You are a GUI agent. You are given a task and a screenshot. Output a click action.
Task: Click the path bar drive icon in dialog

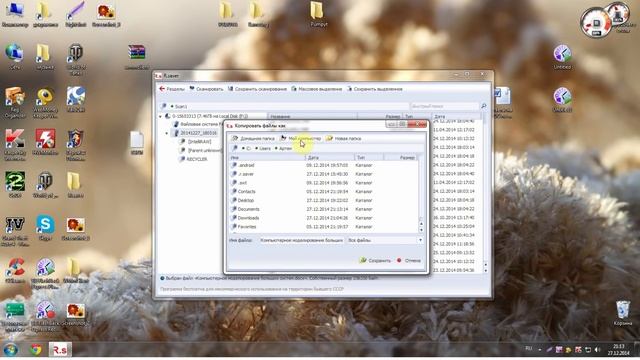click(x=235, y=149)
